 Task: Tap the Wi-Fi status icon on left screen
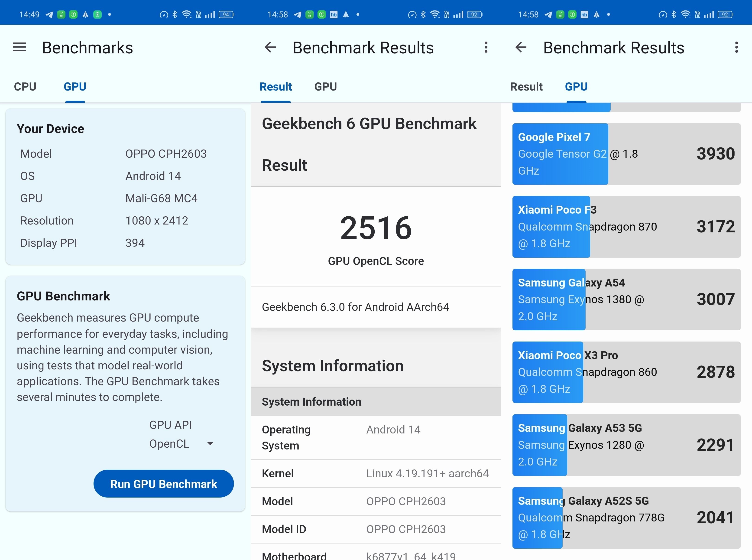(x=187, y=14)
